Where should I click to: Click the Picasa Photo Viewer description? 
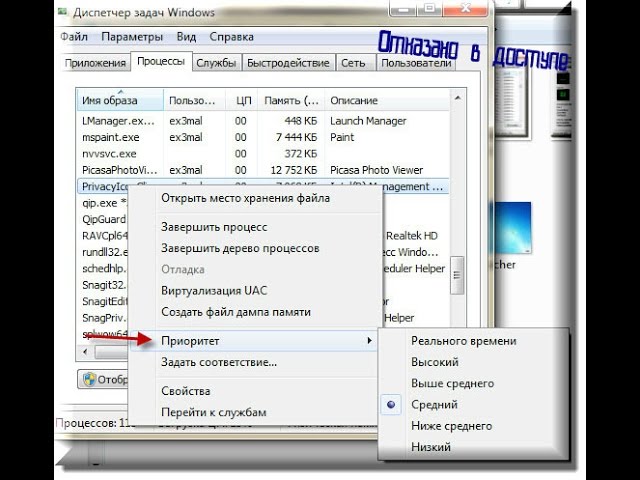coord(376,170)
